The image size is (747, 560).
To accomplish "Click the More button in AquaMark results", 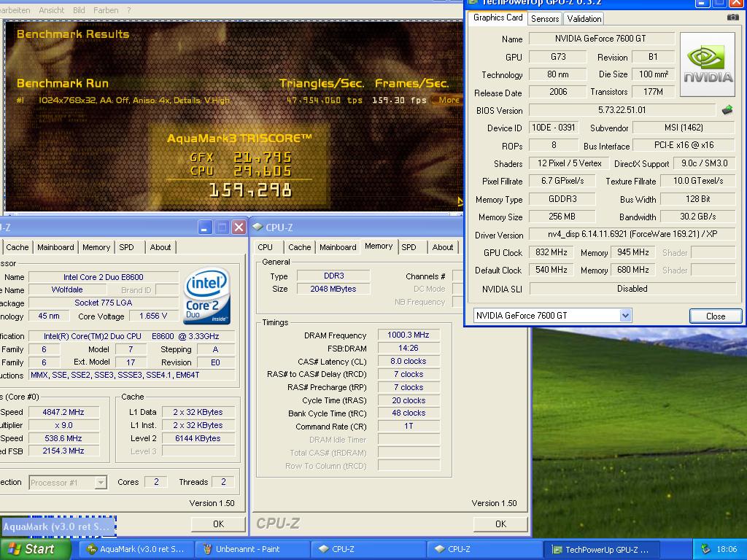I will [x=447, y=100].
